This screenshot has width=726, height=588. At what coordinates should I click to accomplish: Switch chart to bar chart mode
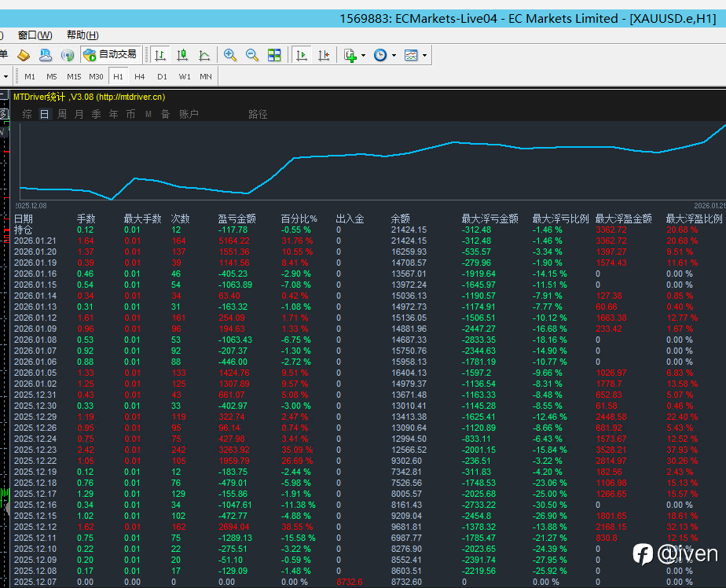160,55
